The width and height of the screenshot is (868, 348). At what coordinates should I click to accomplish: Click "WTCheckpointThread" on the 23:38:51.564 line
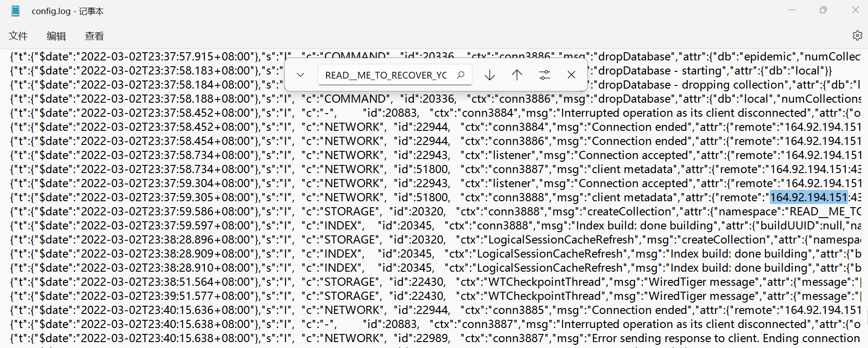pos(545,282)
